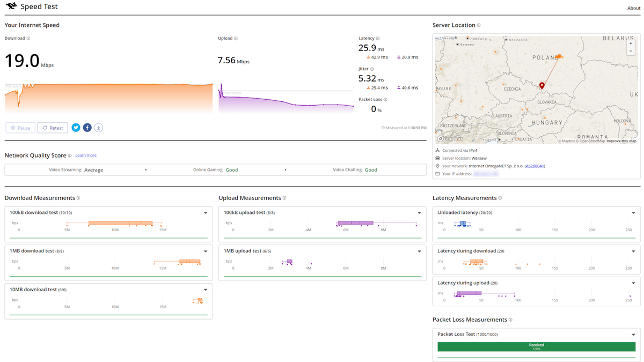
Task: Expand the 100kB download test card
Action: coord(205,212)
